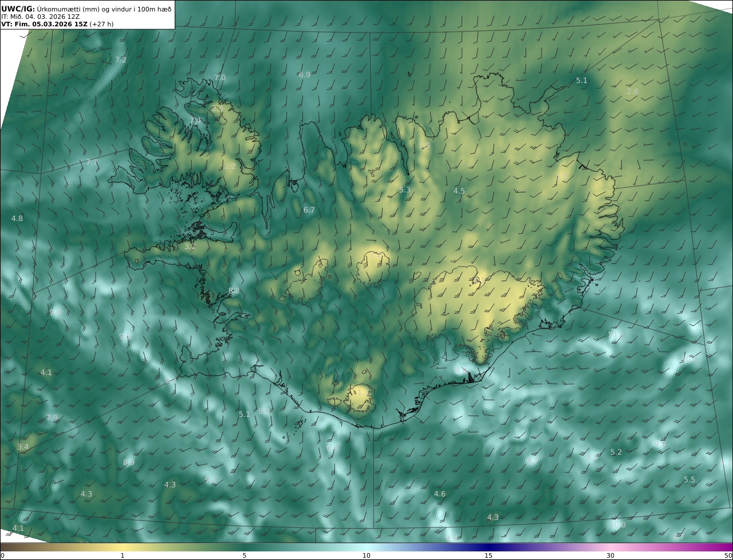Screen dimensions: 733x560
Task: Click the 3.2 value on Snæfellsnes peninsula
Action: [x=190, y=247]
